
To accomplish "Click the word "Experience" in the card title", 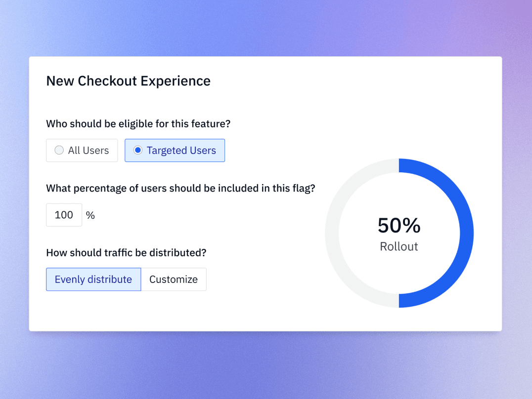I will point(176,81).
